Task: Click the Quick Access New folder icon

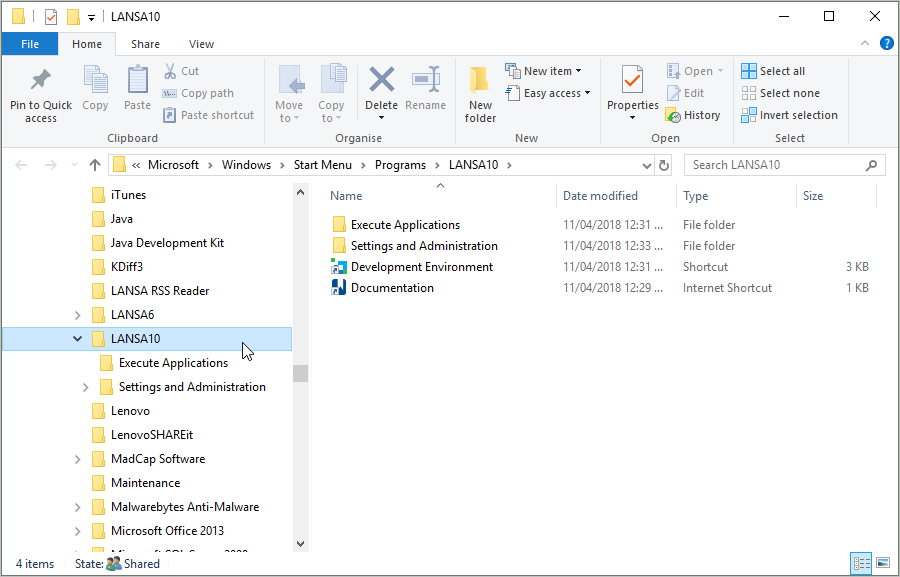Action: (73, 17)
